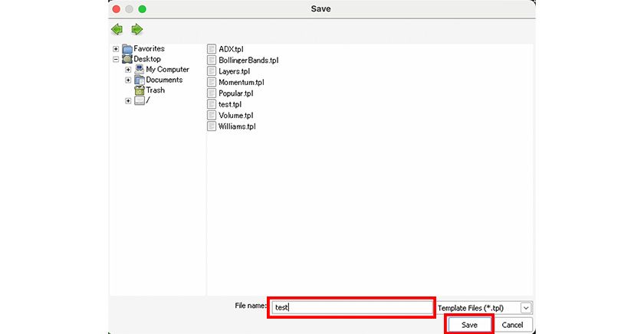The image size is (644, 334).
Task: Select the Desktop icon in tree
Action: point(127,59)
